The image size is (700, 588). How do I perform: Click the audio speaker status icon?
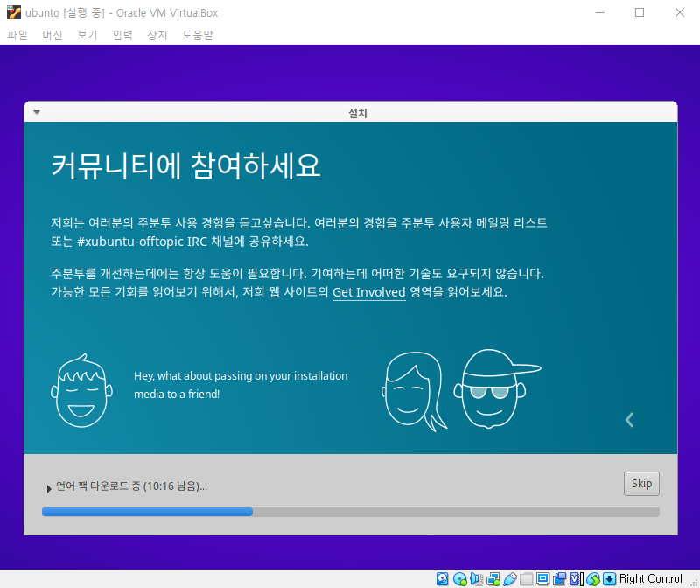(x=476, y=579)
